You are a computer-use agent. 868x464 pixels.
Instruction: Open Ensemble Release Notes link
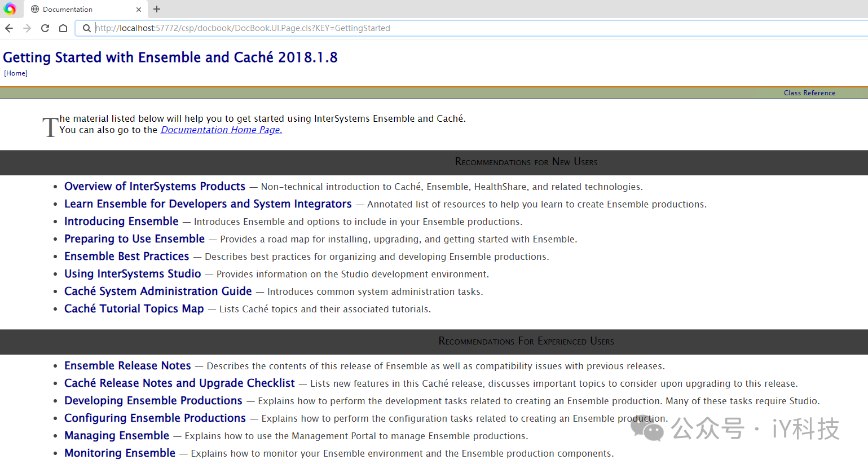pos(127,365)
